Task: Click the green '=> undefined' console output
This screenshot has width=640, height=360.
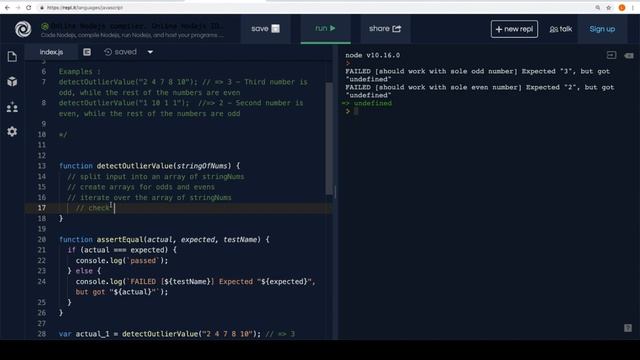Action: point(367,103)
